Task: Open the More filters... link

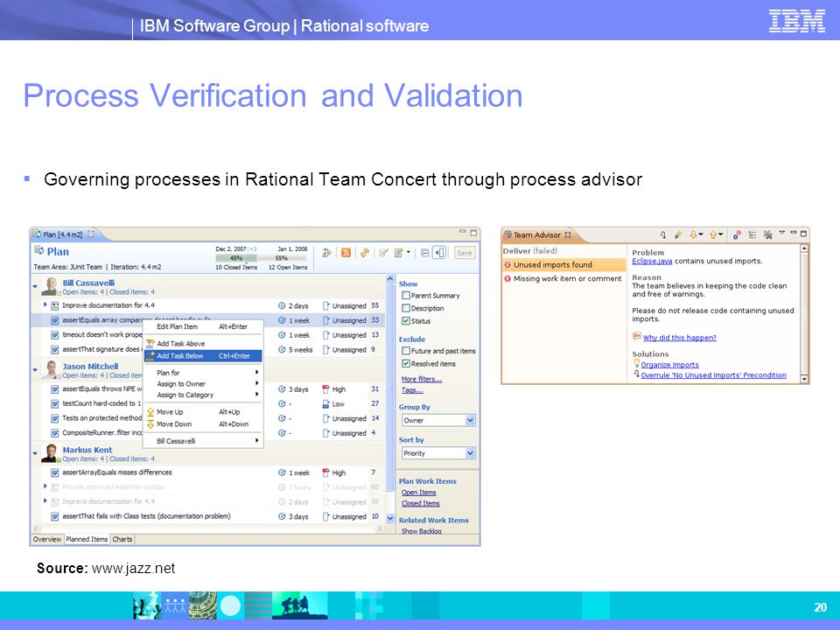Action: point(422,379)
